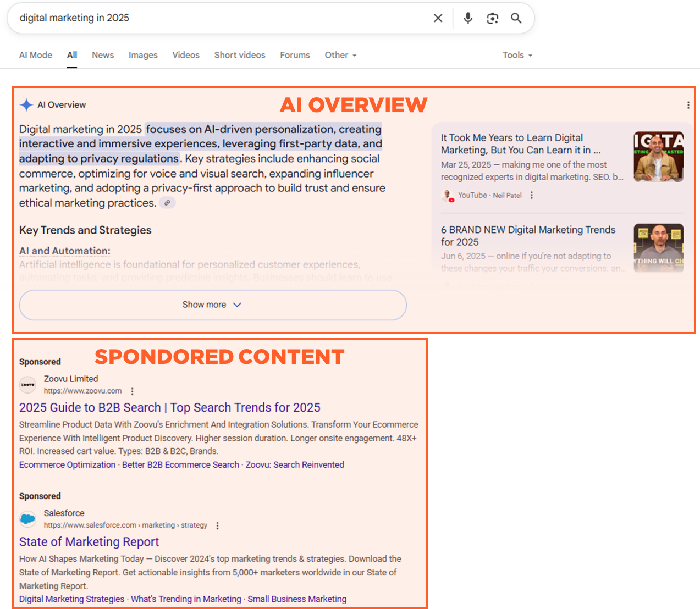Open the 2025 Guide to B2B Search link
700x609 pixels.
coord(169,407)
